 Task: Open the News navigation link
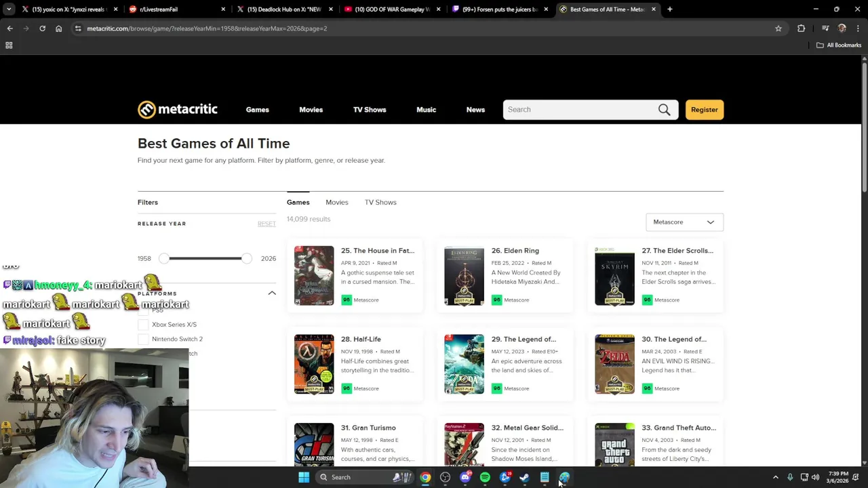coord(475,110)
